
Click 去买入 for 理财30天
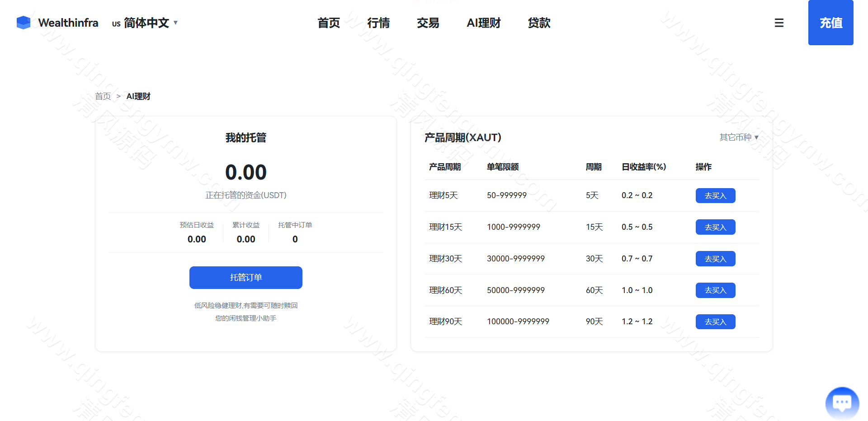pos(716,259)
